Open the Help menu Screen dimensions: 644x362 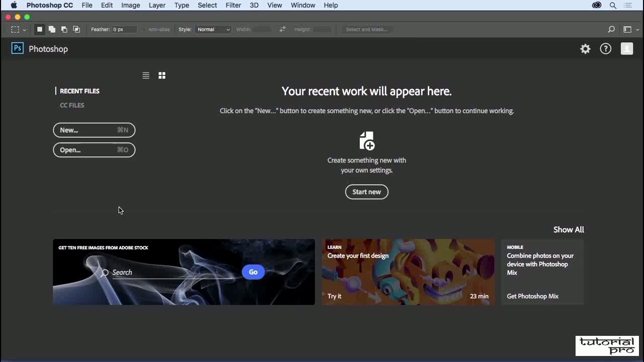[331, 5]
